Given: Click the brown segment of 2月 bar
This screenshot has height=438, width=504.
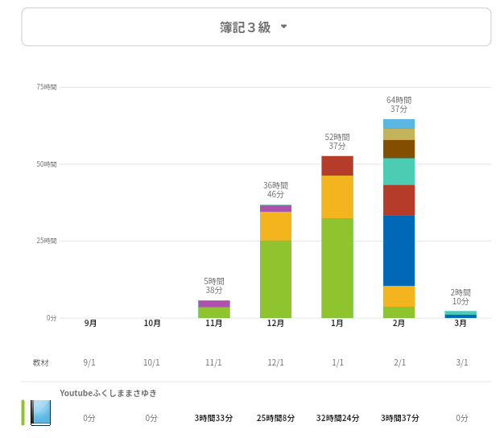Looking at the screenshot, I should coord(399,149).
